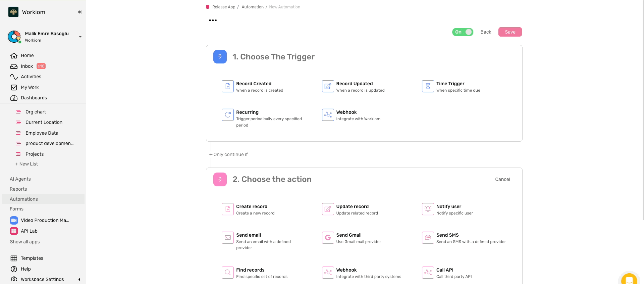Choose the Time Trigger hourglass icon
Image resolution: width=644 pixels, height=284 pixels.
pos(428,86)
